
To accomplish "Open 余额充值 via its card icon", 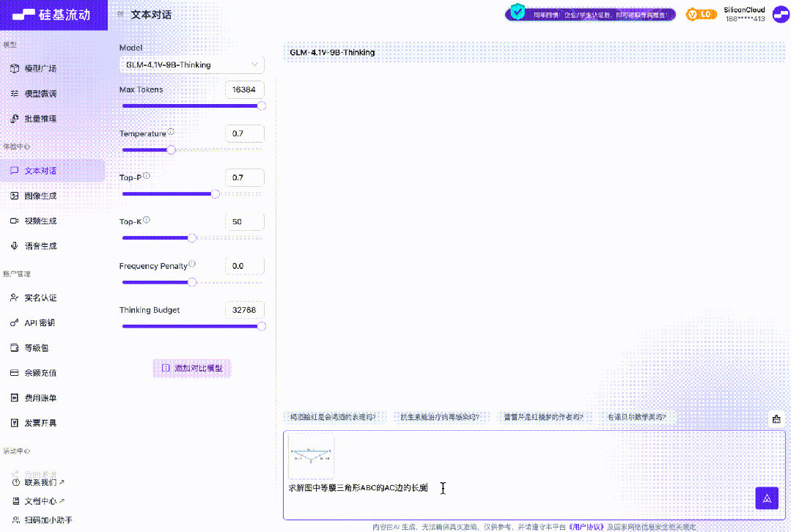I will (x=15, y=373).
